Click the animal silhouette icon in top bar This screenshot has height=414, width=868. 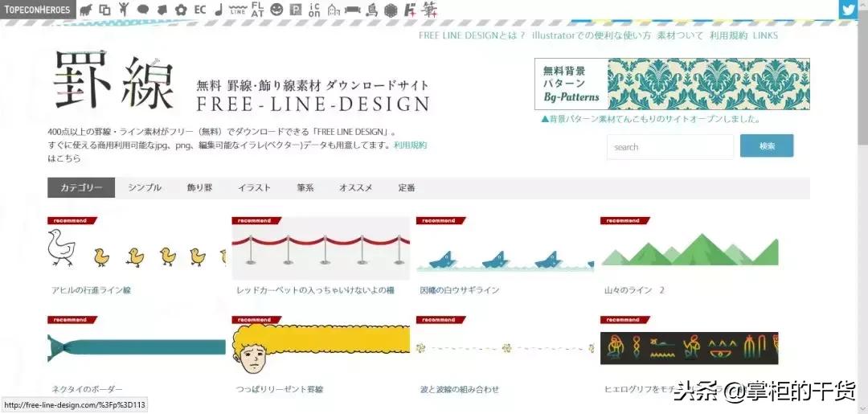click(86, 10)
